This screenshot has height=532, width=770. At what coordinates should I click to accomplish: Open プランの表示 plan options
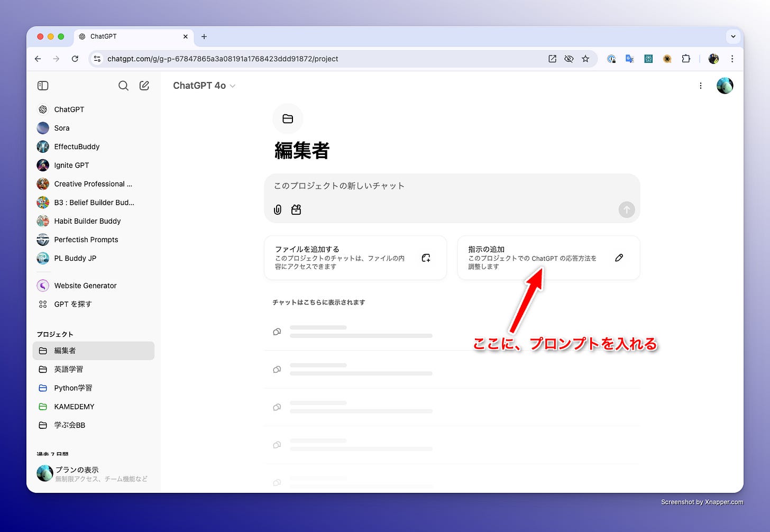coord(94,474)
